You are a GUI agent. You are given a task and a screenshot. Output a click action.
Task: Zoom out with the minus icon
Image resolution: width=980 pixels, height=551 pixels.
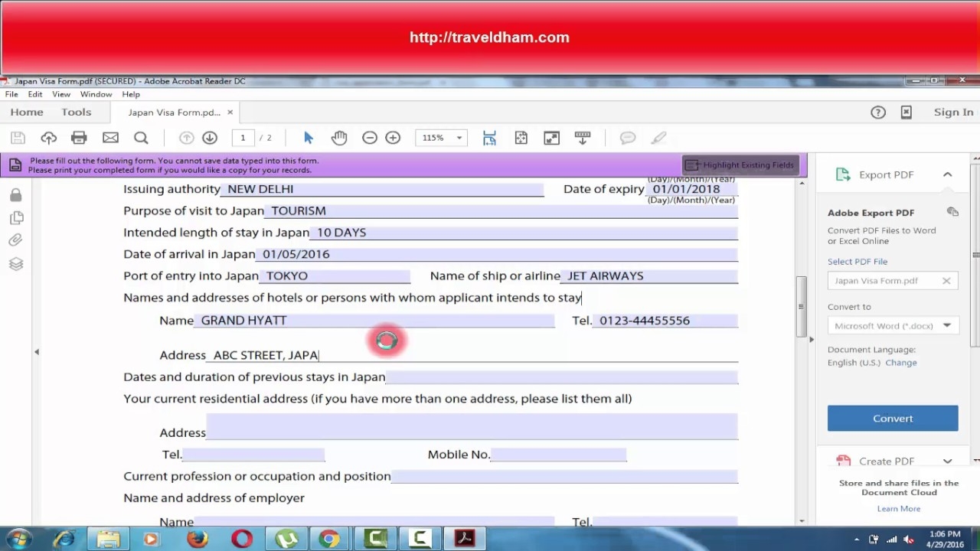[370, 138]
